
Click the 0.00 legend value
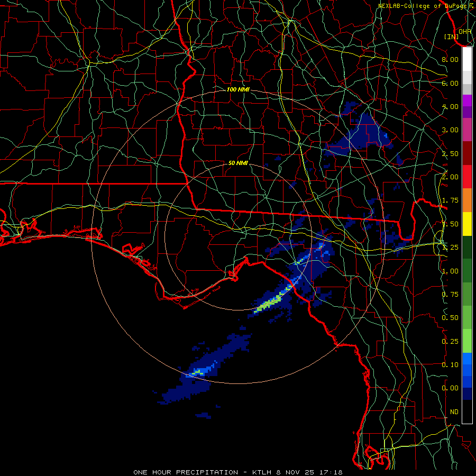(x=450, y=388)
